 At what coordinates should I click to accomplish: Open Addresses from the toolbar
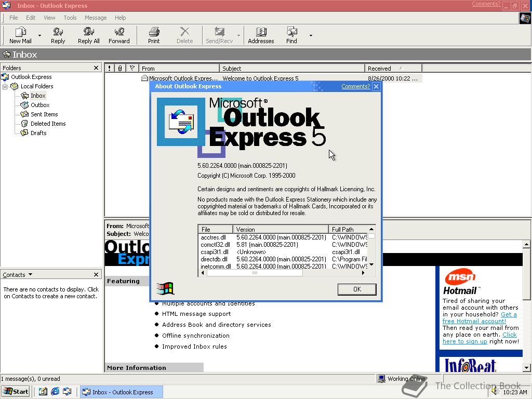pos(261,35)
